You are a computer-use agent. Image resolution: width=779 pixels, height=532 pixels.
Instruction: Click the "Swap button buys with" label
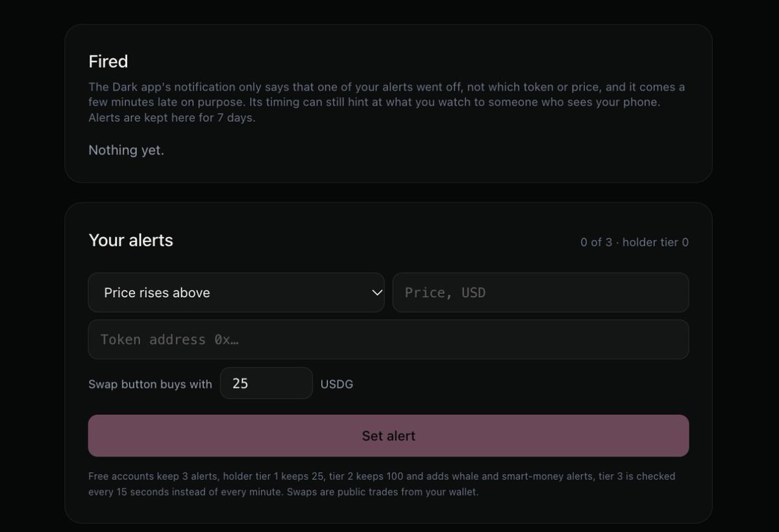click(x=150, y=384)
